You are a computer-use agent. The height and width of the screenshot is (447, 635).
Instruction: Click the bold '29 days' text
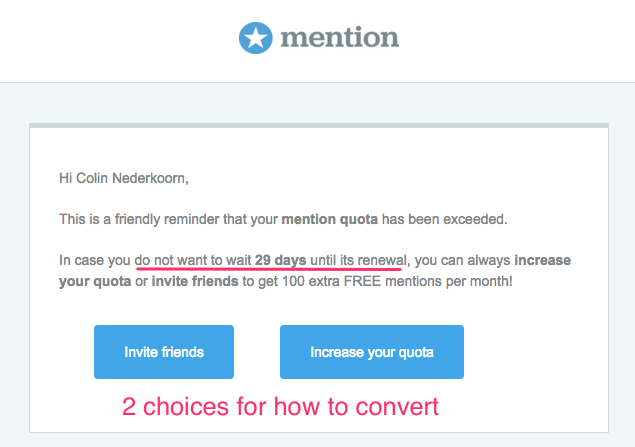pos(280,260)
